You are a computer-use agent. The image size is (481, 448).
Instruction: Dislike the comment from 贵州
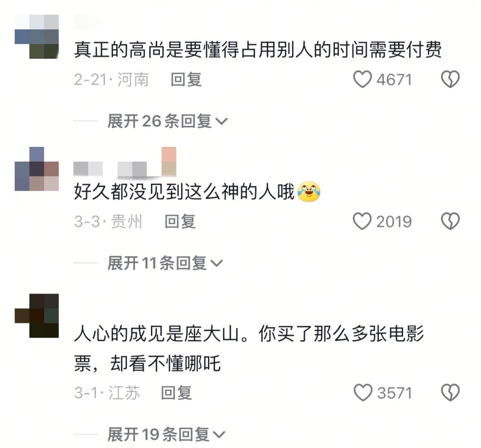(450, 221)
